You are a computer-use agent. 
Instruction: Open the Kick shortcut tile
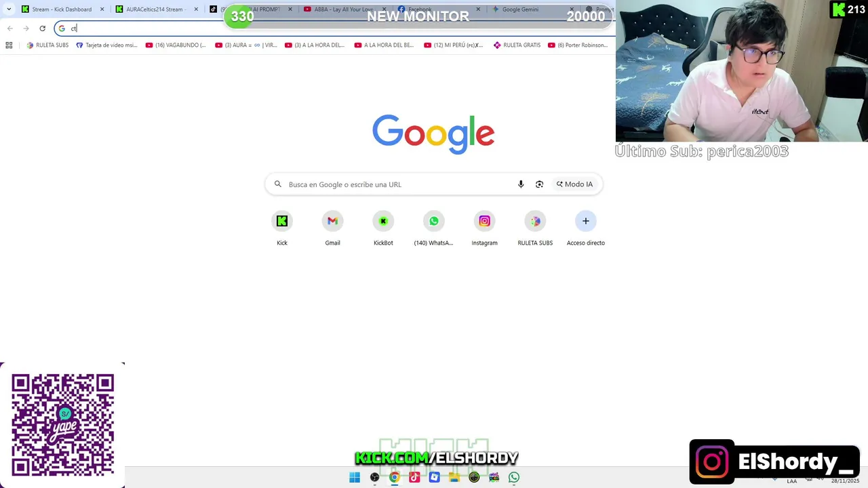click(x=282, y=228)
